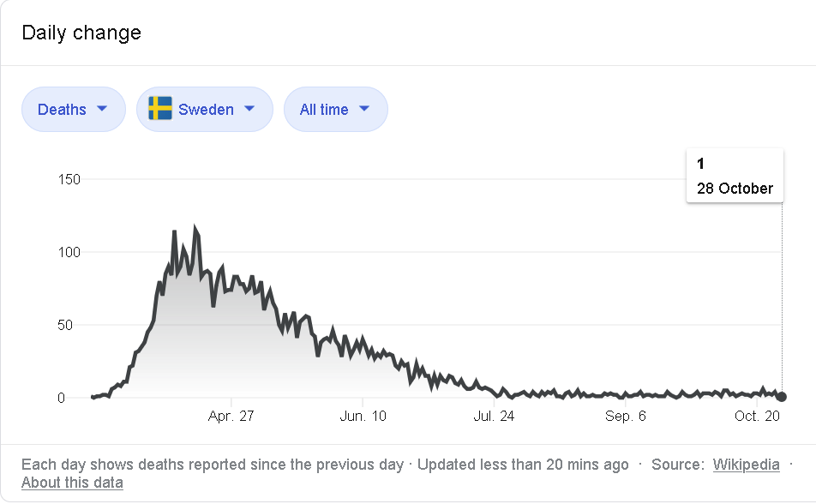The width and height of the screenshot is (816, 504).
Task: Open the Sweden country dropdown
Action: tap(205, 110)
